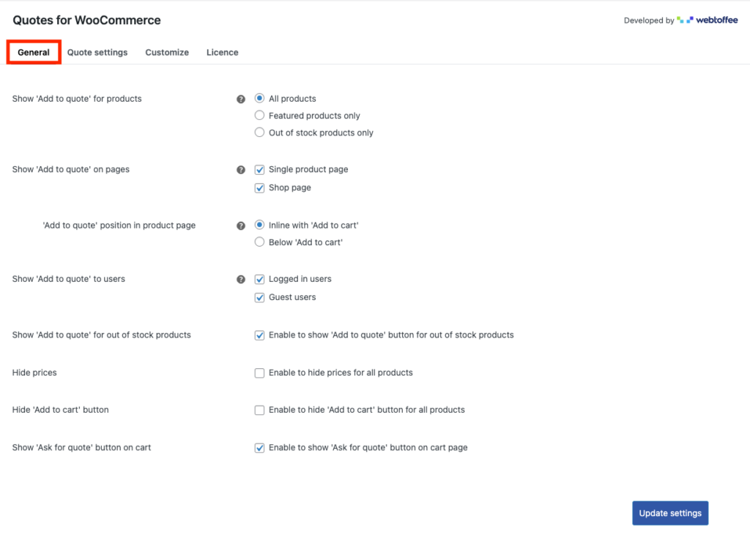Screen dimensions: 750x560
Task: Enable hide prices for all products
Action: 259,373
